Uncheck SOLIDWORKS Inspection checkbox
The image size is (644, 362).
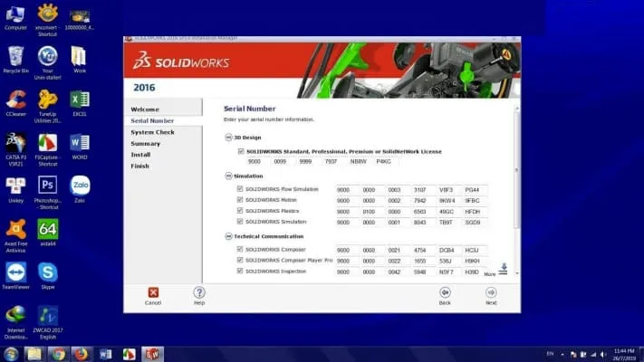click(x=240, y=271)
